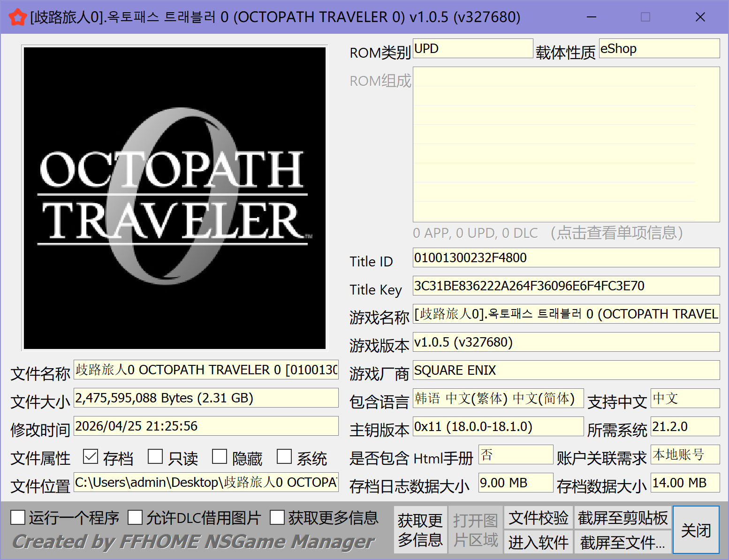
Task: Click the 存档数据大小 field 14.00 MB
Action: (x=685, y=483)
